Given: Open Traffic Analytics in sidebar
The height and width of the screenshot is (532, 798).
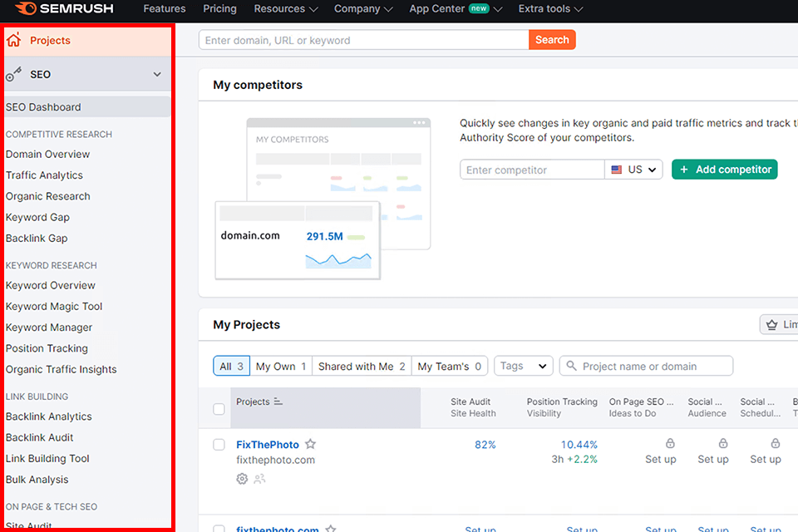Looking at the screenshot, I should click(44, 175).
